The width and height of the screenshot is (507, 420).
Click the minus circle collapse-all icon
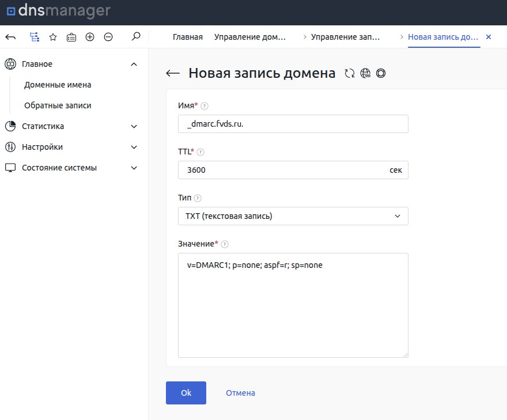point(108,37)
